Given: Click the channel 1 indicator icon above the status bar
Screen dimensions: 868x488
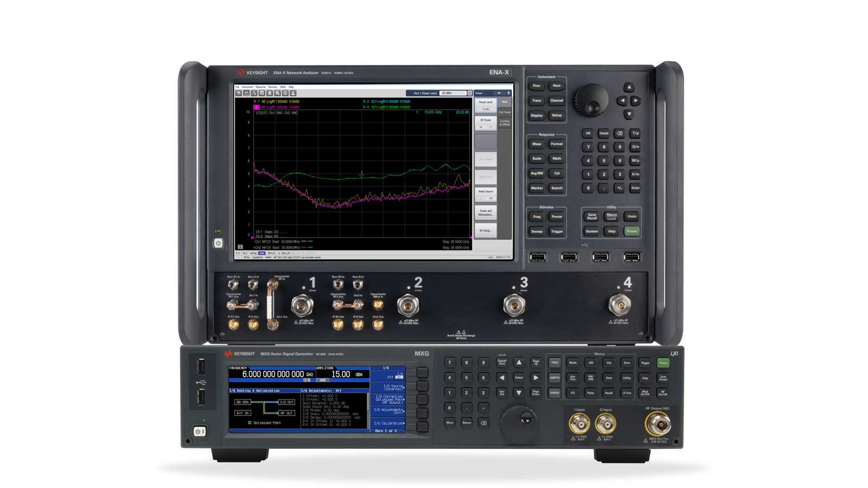Looking at the screenshot, I should pos(240,246).
